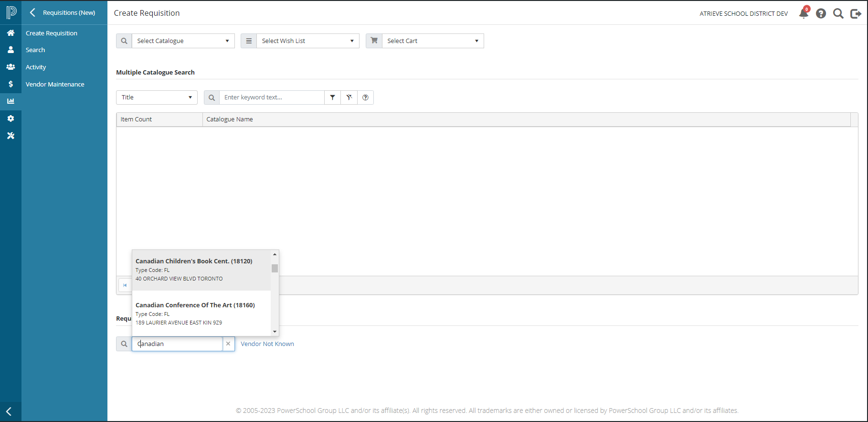Screen dimensions: 868x422
Task: Click the dollar sign sidebar icon
Action: (11, 84)
